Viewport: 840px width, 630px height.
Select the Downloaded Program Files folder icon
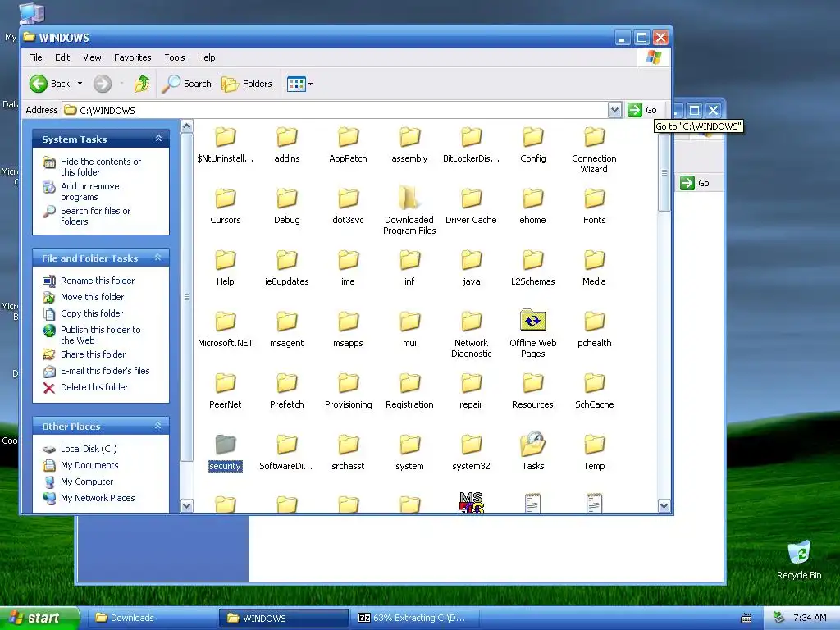[x=409, y=199]
